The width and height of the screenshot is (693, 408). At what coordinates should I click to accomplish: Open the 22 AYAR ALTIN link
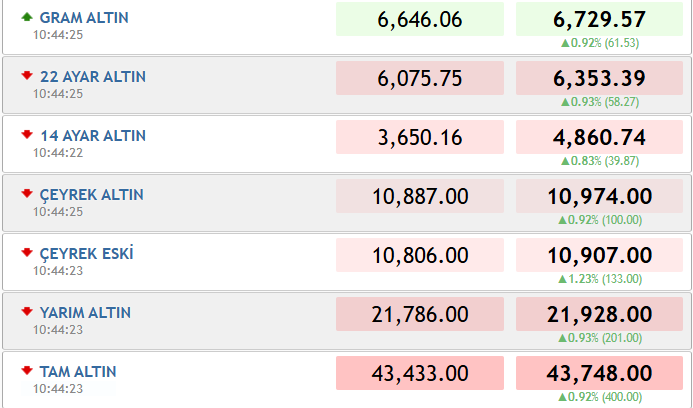click(x=93, y=76)
